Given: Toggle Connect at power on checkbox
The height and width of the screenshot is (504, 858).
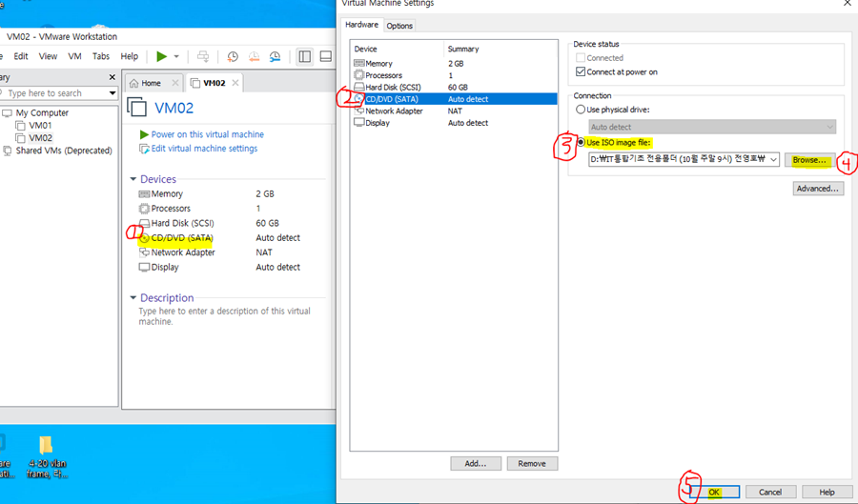Looking at the screenshot, I should point(581,71).
